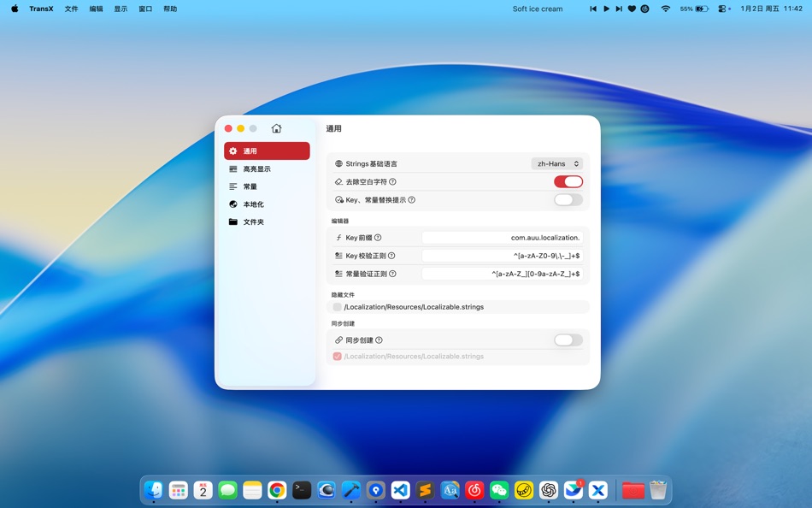Click the com.auu.localization Key 前缀 input field
This screenshot has height=508, width=812.
[504, 237]
